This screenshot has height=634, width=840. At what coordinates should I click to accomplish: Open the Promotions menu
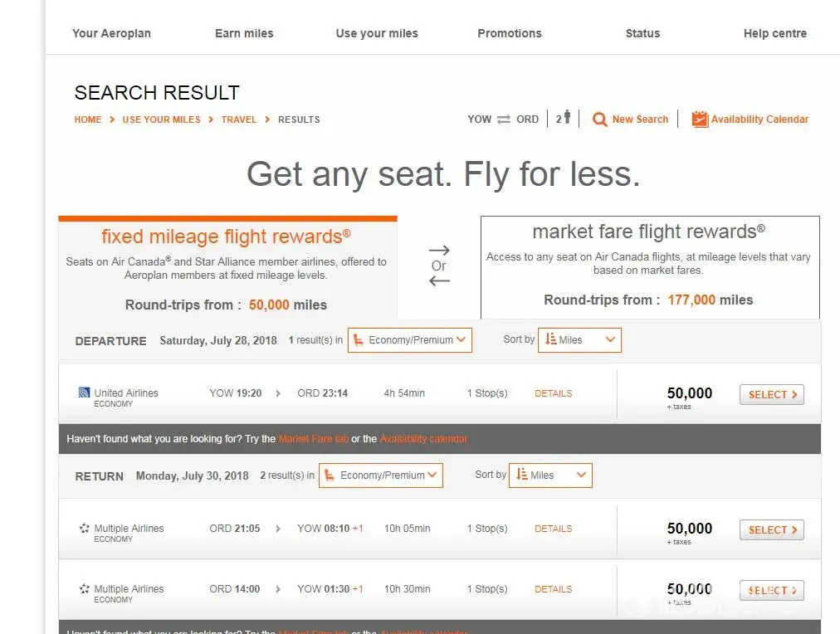[x=510, y=33]
